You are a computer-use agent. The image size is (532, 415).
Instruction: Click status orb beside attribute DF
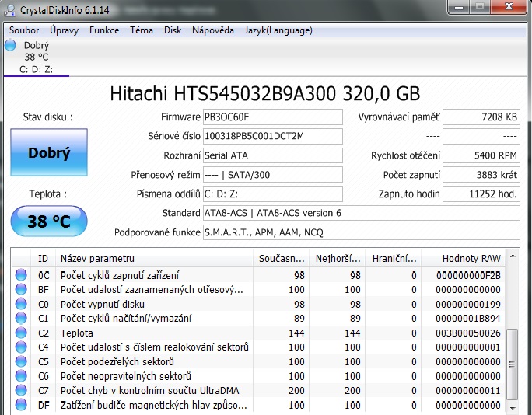[x=21, y=405]
